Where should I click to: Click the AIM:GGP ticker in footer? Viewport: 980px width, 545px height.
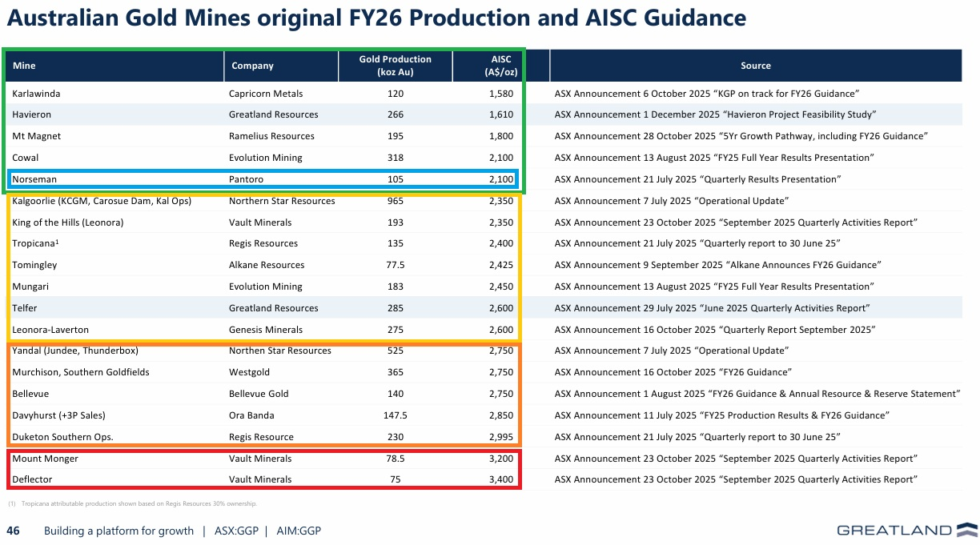coord(299,531)
